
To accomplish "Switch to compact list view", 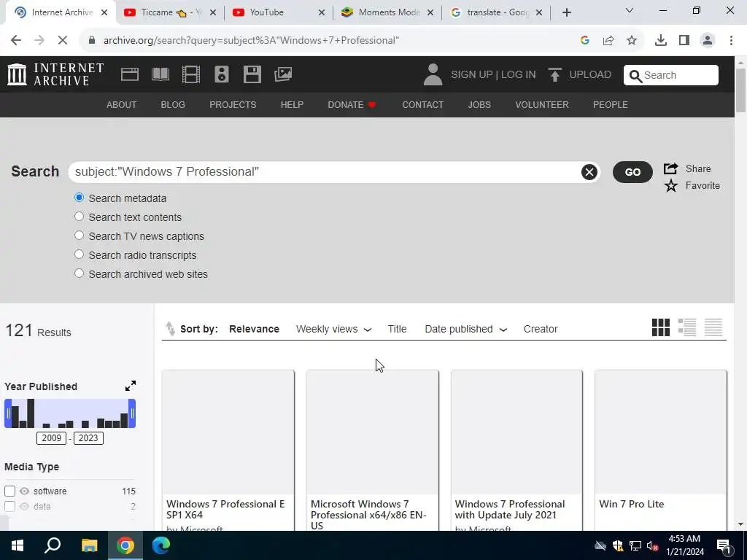I will [713, 327].
